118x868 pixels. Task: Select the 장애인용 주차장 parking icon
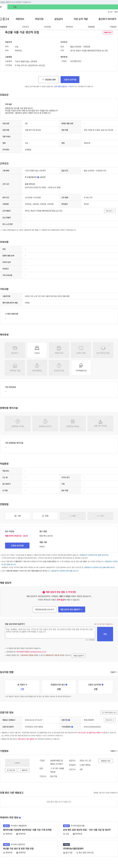18,424
